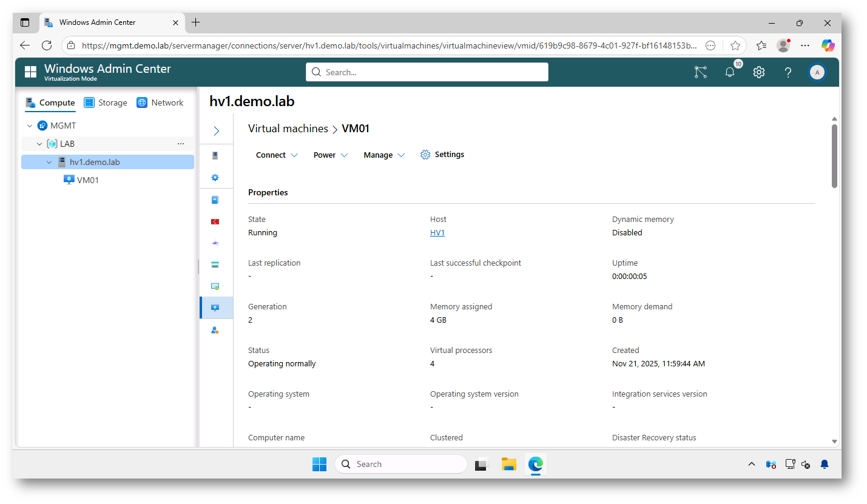Click the Events blue book tool icon

215,200
